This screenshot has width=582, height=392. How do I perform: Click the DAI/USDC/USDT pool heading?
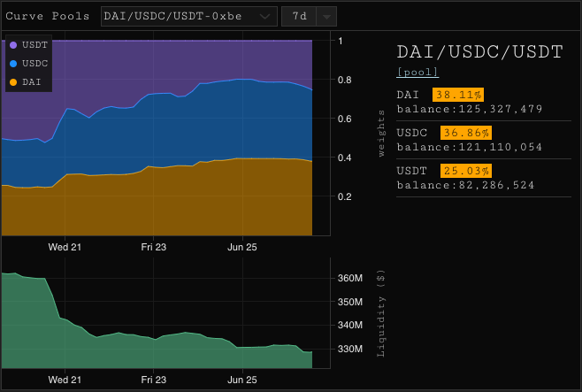pyautogui.click(x=480, y=51)
